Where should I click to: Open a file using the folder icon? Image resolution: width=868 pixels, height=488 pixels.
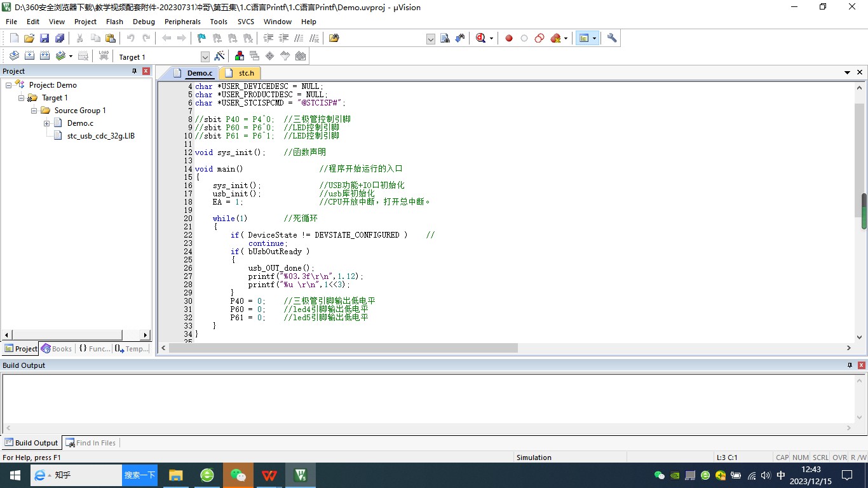29,38
